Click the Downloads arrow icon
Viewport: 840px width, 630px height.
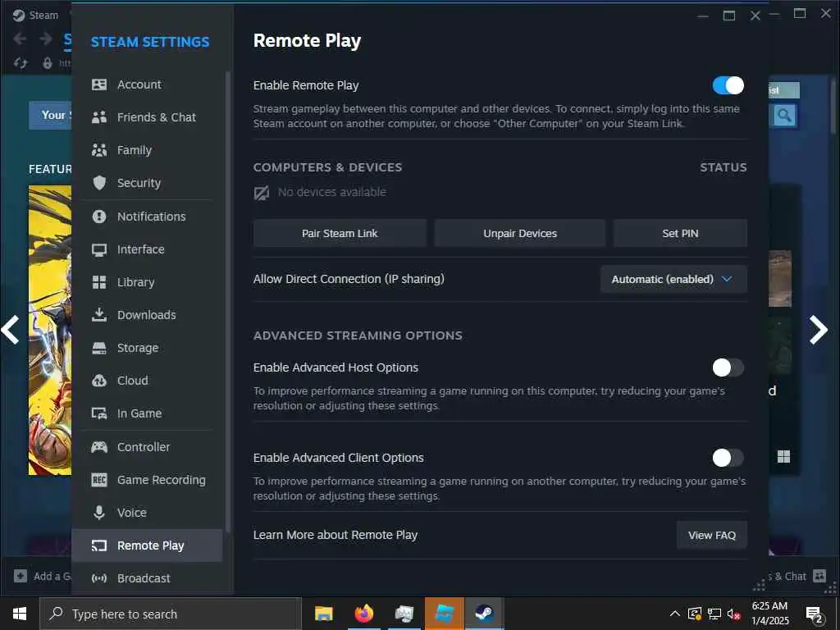99,314
